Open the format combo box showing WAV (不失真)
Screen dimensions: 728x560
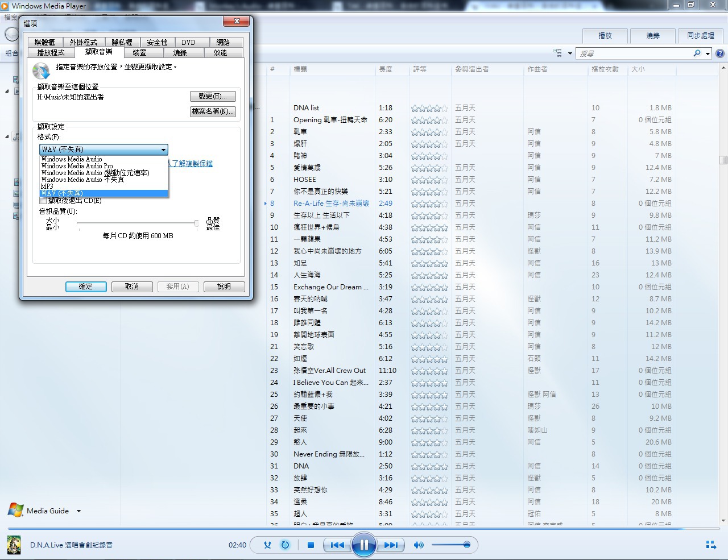104,150
